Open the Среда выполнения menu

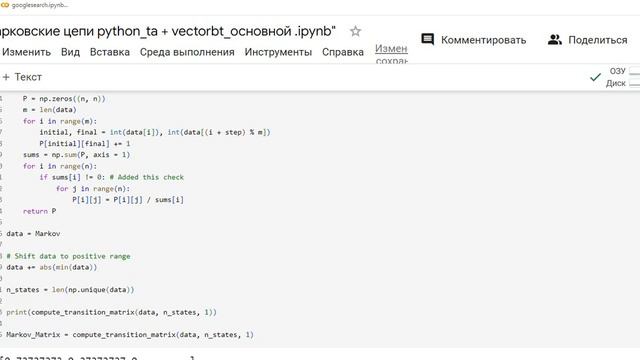point(187,52)
